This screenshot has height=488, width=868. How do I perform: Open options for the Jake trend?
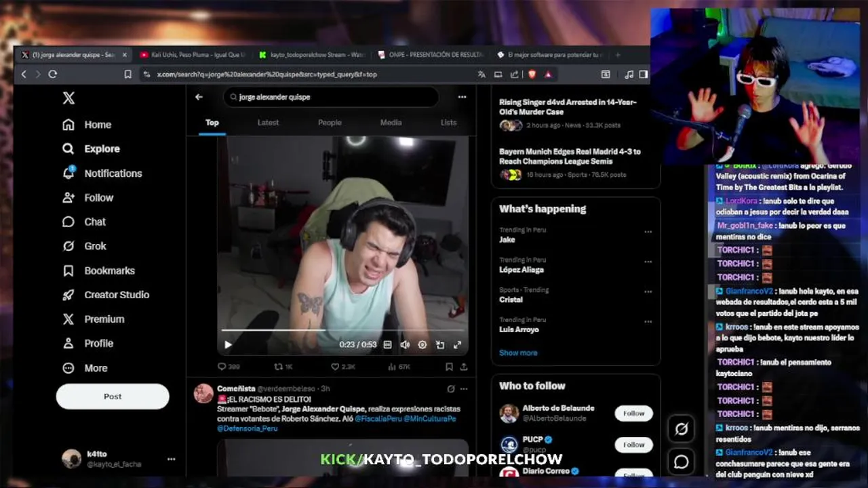[648, 232]
